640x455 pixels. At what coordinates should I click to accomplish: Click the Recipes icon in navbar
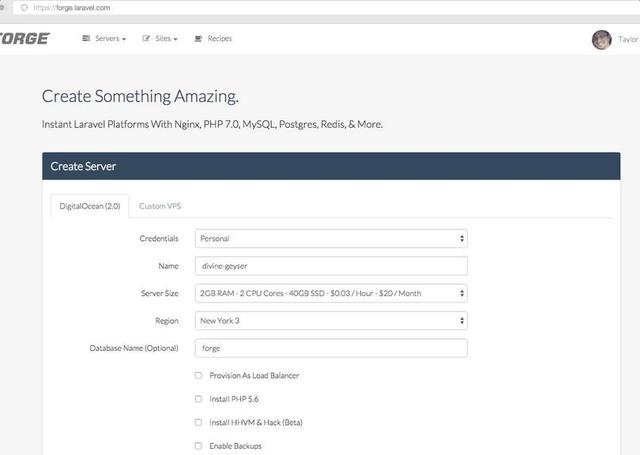(198, 39)
